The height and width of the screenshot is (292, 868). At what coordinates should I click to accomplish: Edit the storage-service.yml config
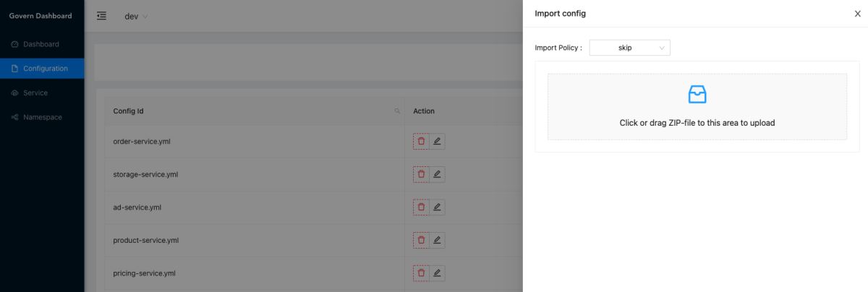[437, 174]
